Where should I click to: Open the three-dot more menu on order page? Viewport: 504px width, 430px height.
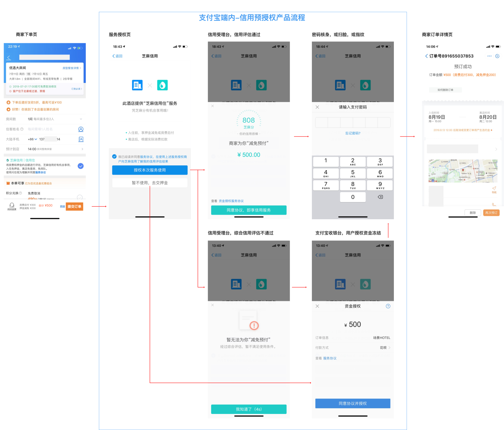[489, 56]
